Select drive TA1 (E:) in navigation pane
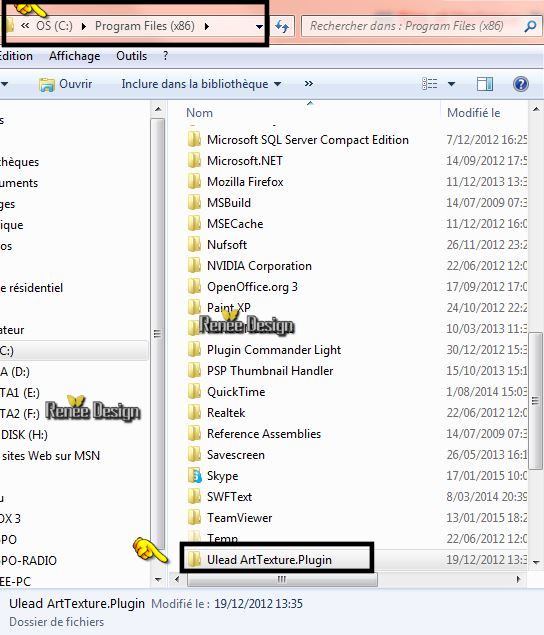The width and height of the screenshot is (544, 635). click(x=20, y=393)
